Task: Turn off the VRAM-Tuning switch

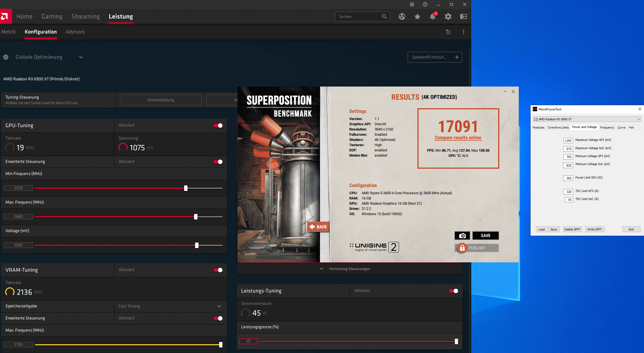Action: point(218,270)
